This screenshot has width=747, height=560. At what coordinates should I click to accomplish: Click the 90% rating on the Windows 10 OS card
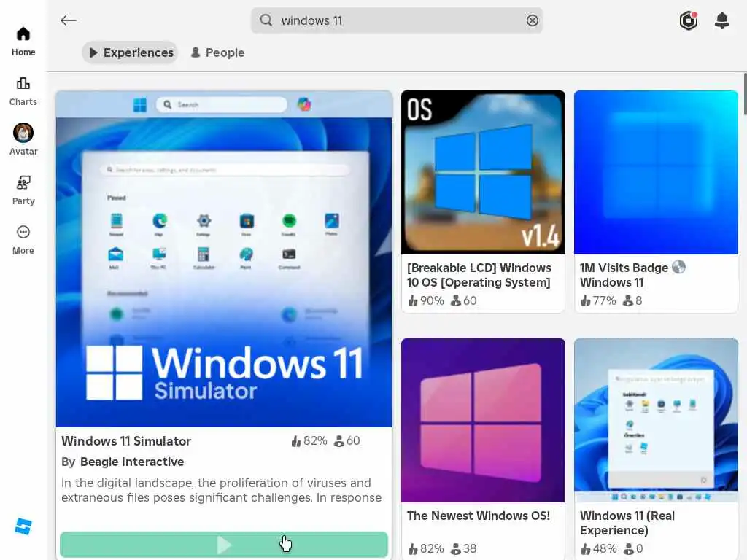pyautogui.click(x=426, y=300)
